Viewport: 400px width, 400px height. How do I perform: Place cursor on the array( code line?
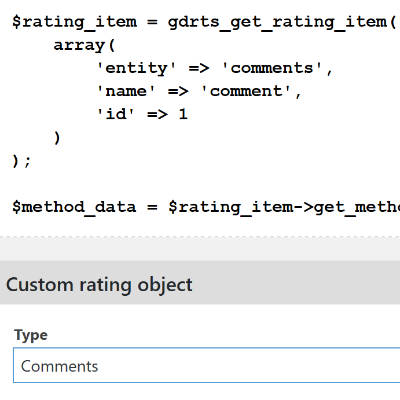84,45
